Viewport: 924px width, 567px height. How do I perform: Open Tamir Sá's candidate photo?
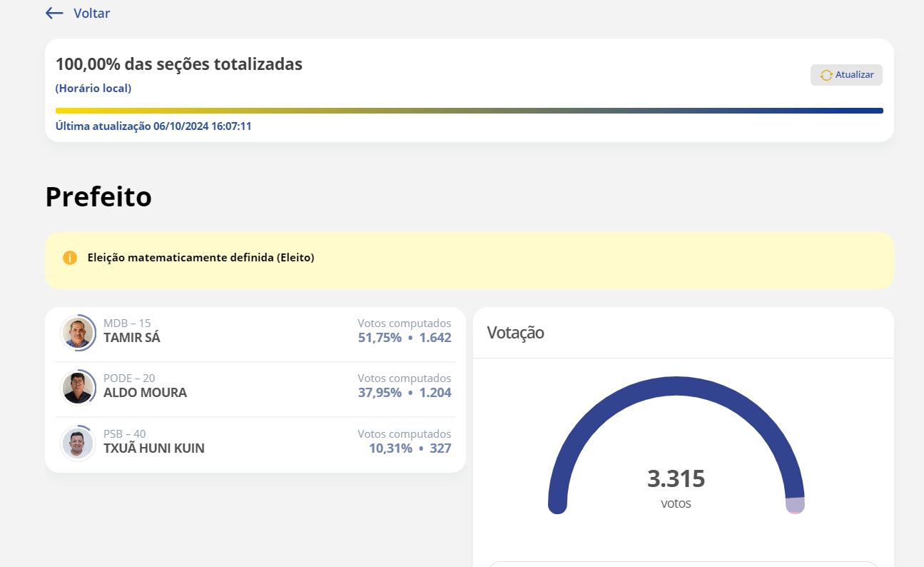pos(78,333)
